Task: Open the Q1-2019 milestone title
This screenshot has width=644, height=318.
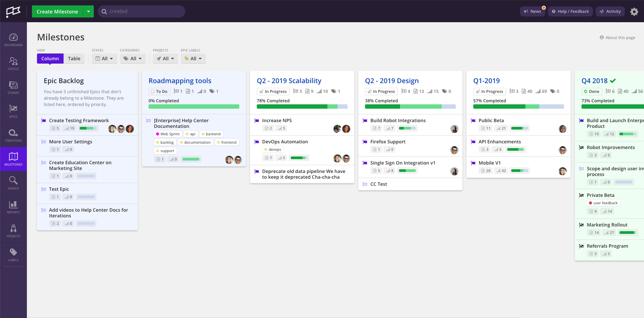Action: tap(486, 81)
